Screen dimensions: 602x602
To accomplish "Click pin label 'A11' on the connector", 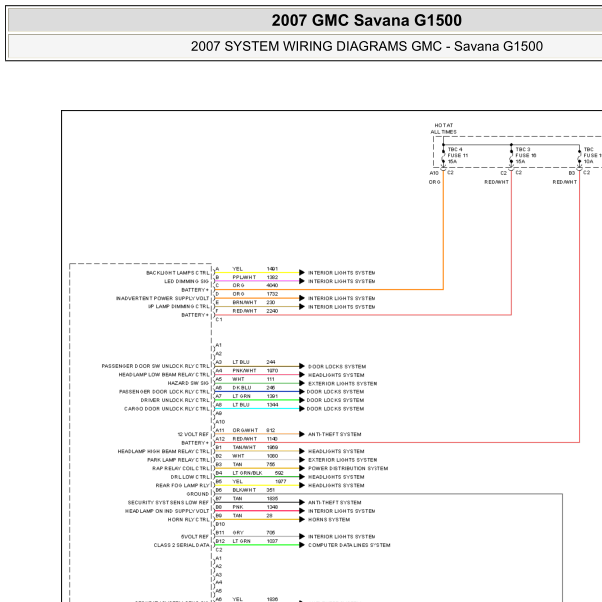I will [x=220, y=430].
